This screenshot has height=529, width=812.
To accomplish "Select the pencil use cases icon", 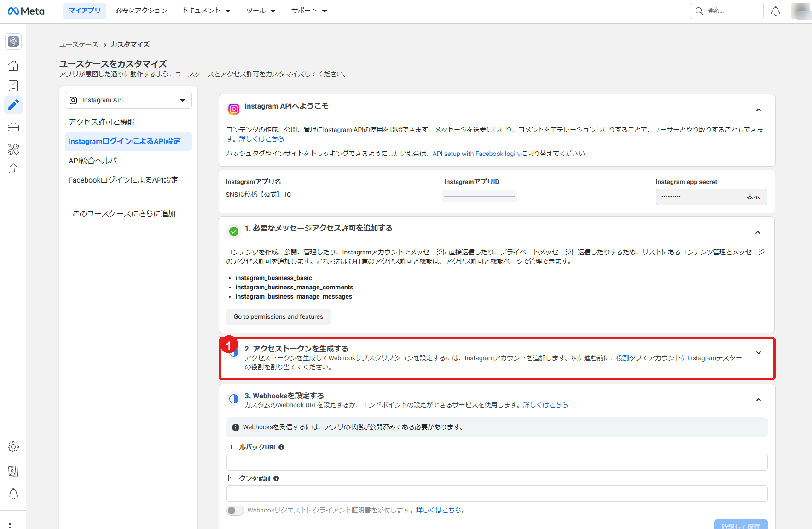I will [x=13, y=105].
